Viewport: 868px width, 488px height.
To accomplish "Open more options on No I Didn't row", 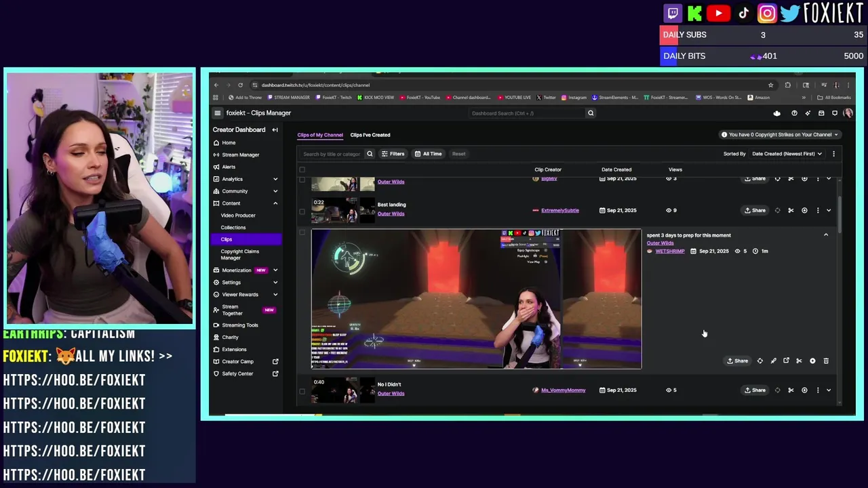I will tap(818, 390).
